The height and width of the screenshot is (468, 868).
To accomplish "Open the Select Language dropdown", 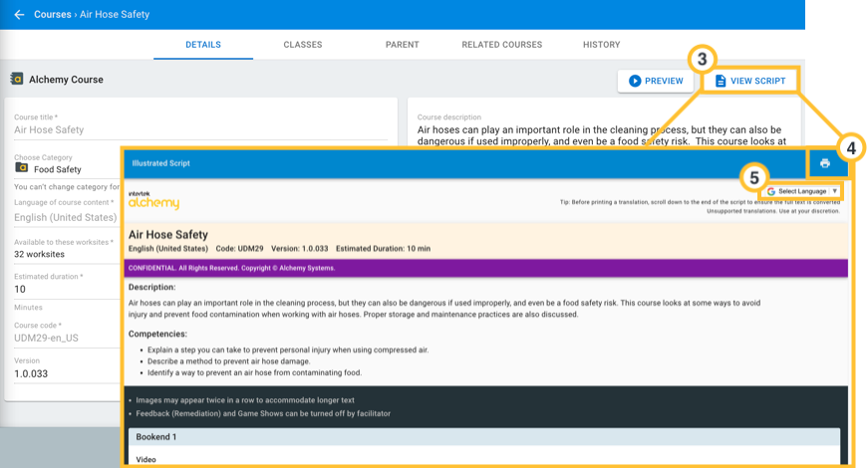I will click(802, 191).
